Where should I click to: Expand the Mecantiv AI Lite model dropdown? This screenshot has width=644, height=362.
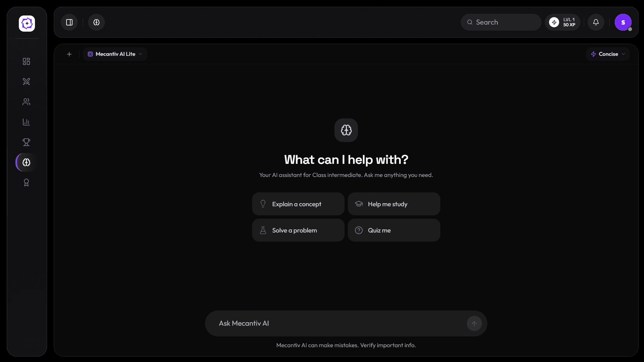coord(115,54)
